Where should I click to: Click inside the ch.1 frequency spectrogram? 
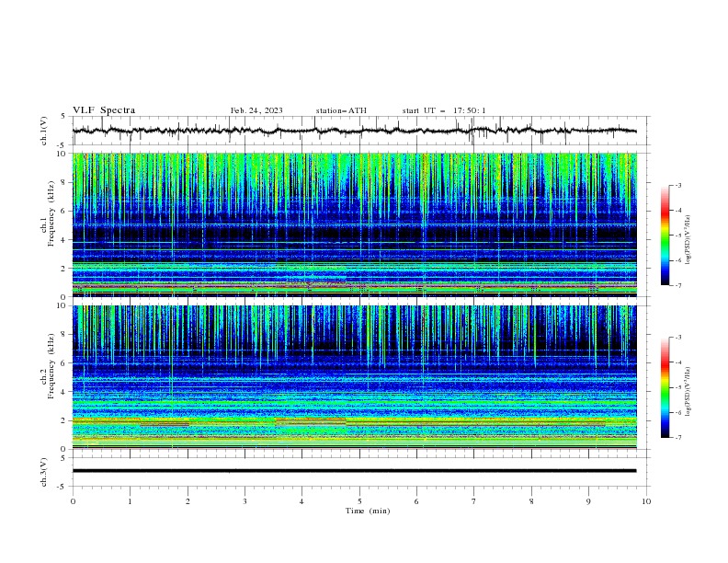[354, 224]
